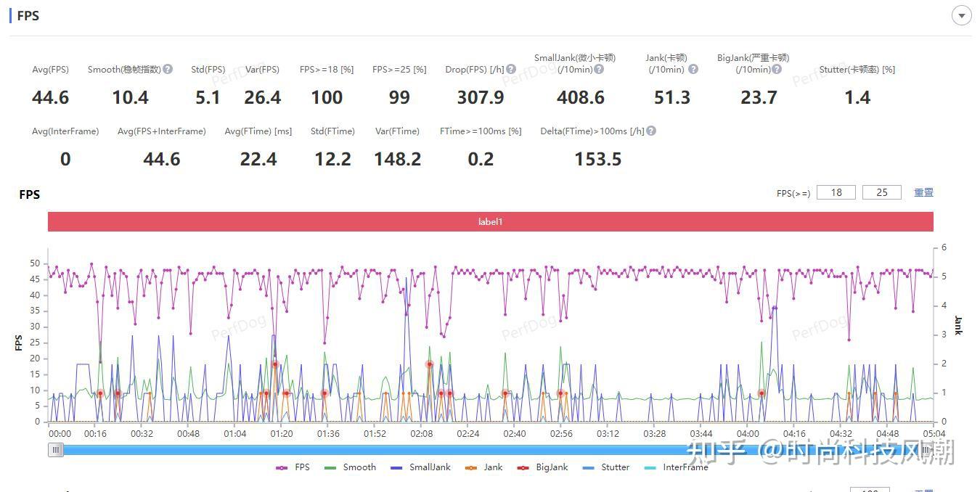The width and height of the screenshot is (980, 492).
Task: Click the Avg(FTime) value 22.4
Action: (x=258, y=159)
